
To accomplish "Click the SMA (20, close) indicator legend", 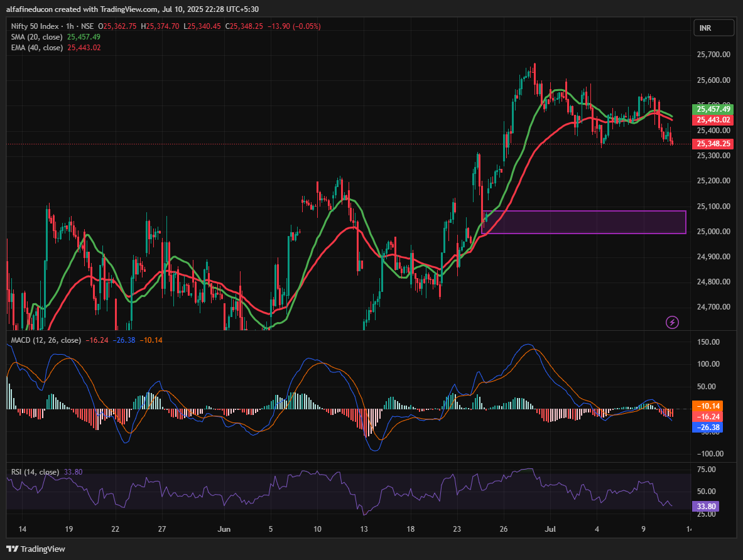I will [x=36, y=37].
